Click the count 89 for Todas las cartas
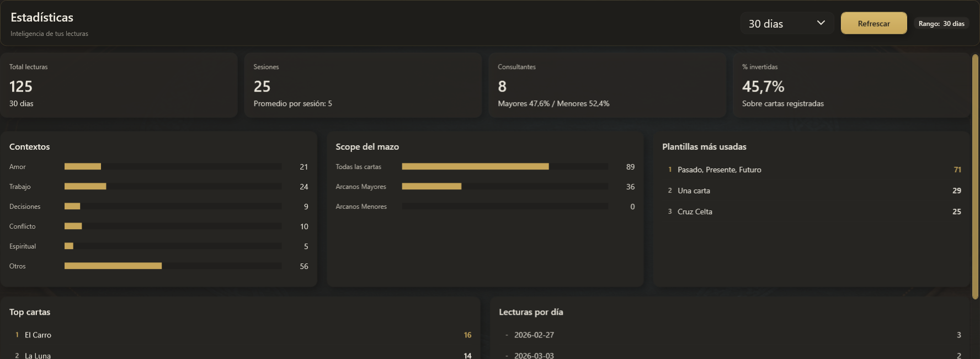The image size is (980, 359). [630, 167]
